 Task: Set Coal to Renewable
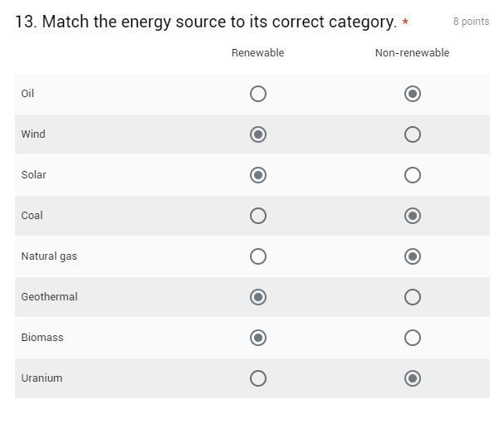pos(258,216)
